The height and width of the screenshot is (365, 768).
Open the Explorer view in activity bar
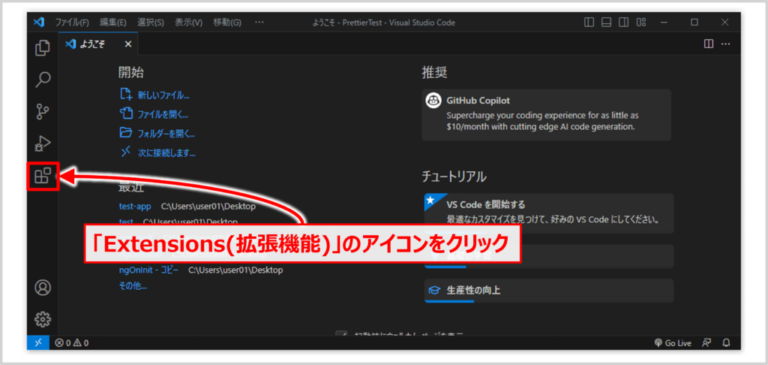click(43, 48)
